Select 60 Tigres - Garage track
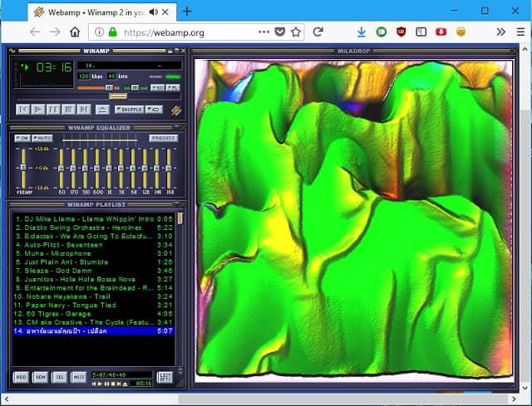The image size is (532, 406). click(94, 314)
